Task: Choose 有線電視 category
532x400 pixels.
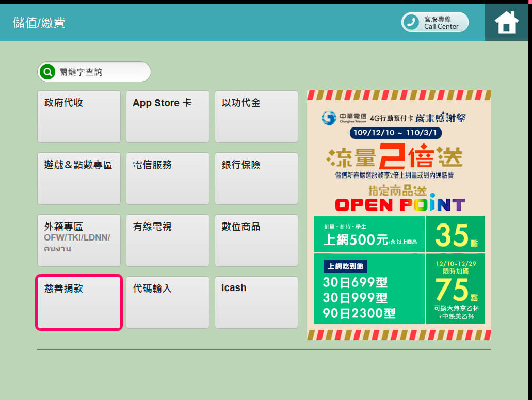Action: pyautogui.click(x=167, y=241)
